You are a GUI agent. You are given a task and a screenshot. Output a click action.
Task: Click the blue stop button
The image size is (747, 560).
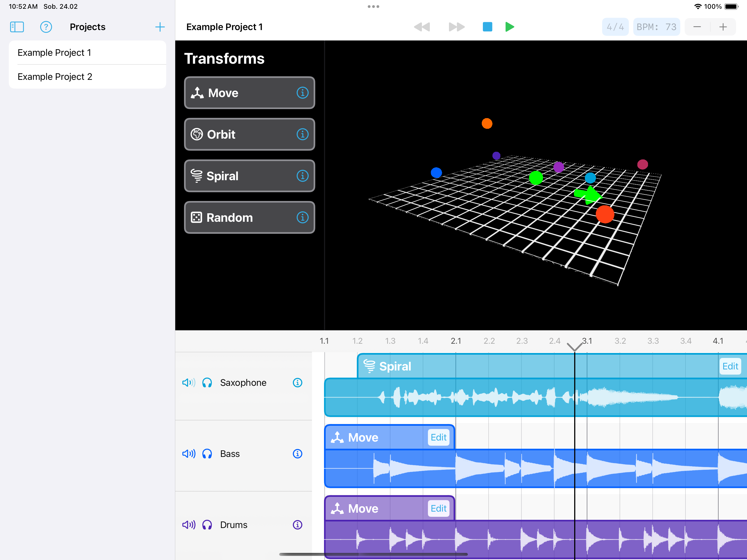(x=487, y=27)
